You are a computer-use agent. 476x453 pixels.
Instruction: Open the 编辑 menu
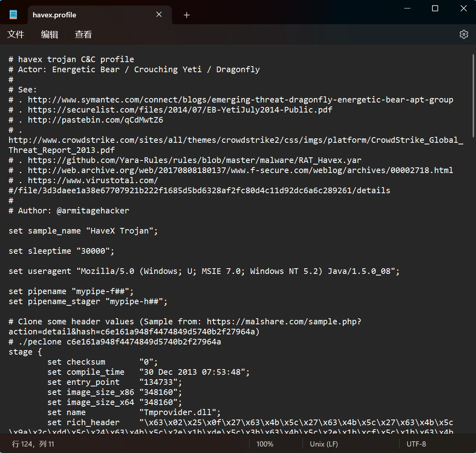[50, 34]
